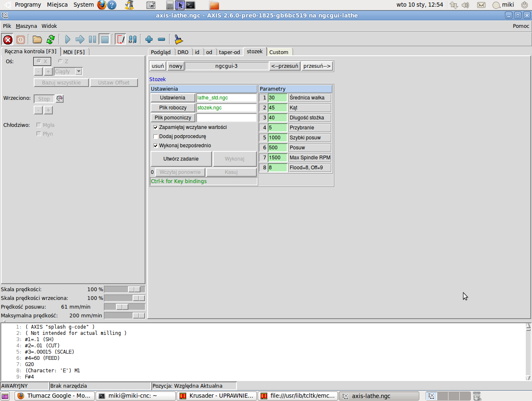532x401 pixels.
Task: Click the 'usuń' button
Action: [158, 66]
